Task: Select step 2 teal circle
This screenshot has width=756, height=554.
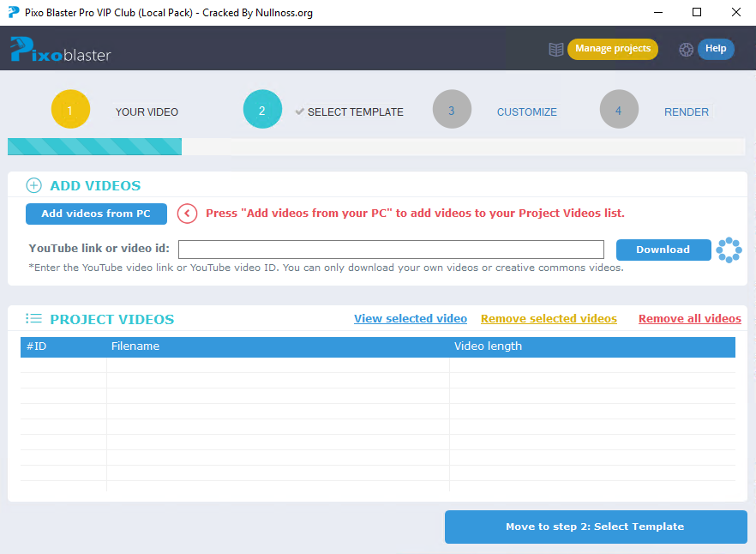Action: (x=262, y=109)
